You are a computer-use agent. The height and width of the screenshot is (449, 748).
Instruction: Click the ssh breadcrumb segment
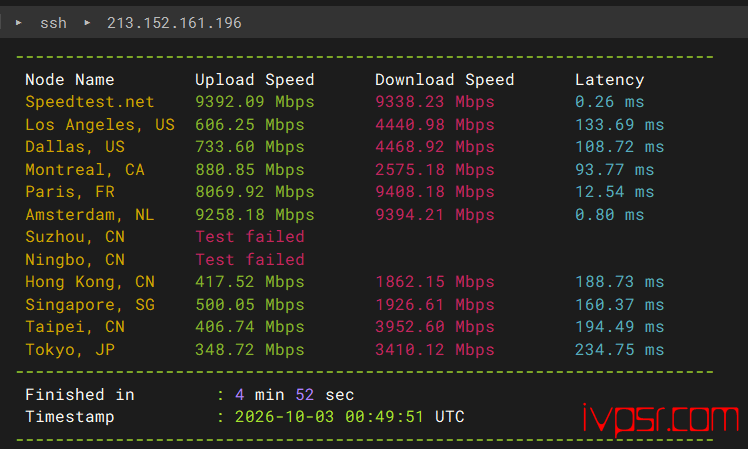pos(53,23)
